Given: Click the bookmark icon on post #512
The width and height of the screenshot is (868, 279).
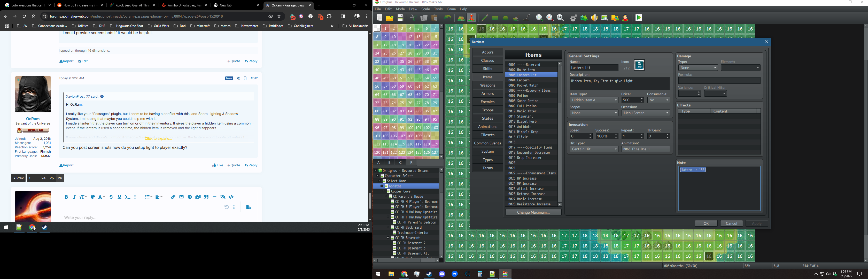Looking at the screenshot, I should tap(245, 78).
